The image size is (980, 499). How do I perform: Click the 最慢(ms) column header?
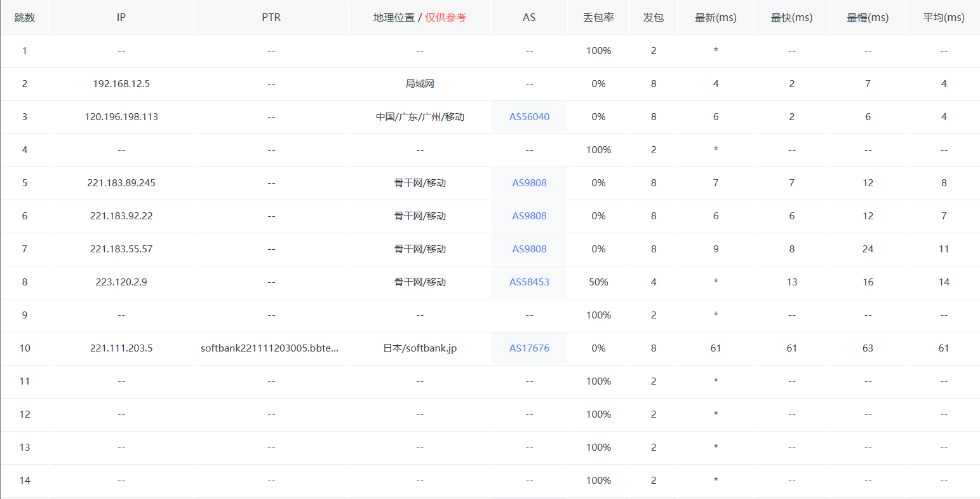[x=868, y=18]
